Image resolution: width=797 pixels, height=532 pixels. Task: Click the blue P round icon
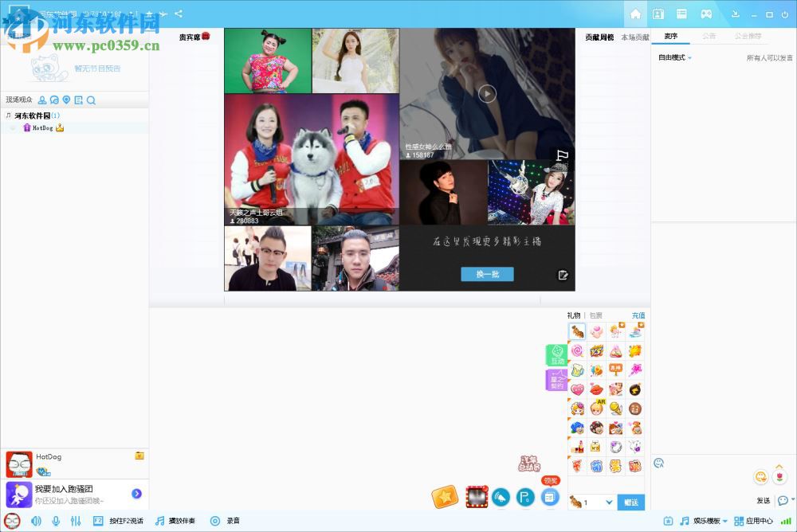tap(525, 498)
